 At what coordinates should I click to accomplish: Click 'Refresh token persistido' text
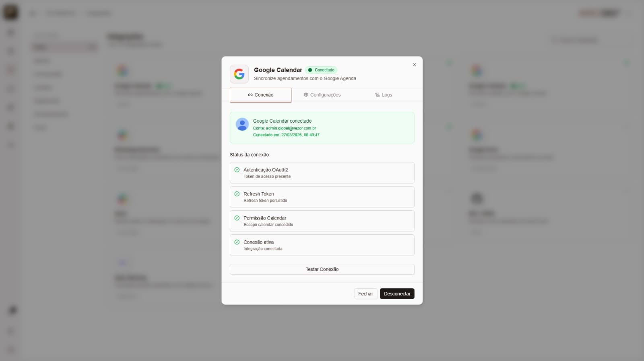click(265, 201)
